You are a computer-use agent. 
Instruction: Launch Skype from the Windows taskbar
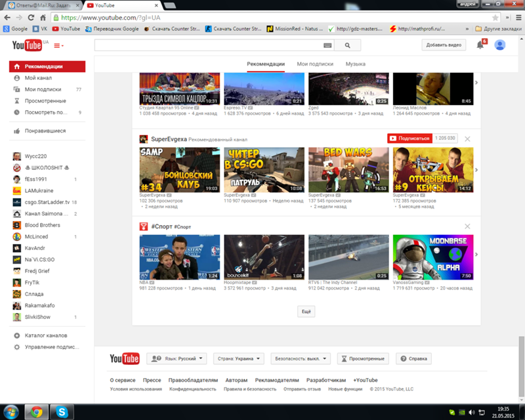coord(62,411)
